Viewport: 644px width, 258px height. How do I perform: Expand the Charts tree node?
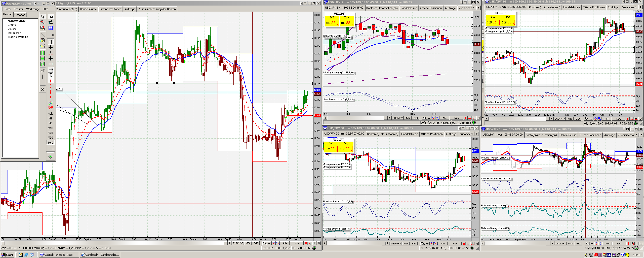tap(5, 25)
